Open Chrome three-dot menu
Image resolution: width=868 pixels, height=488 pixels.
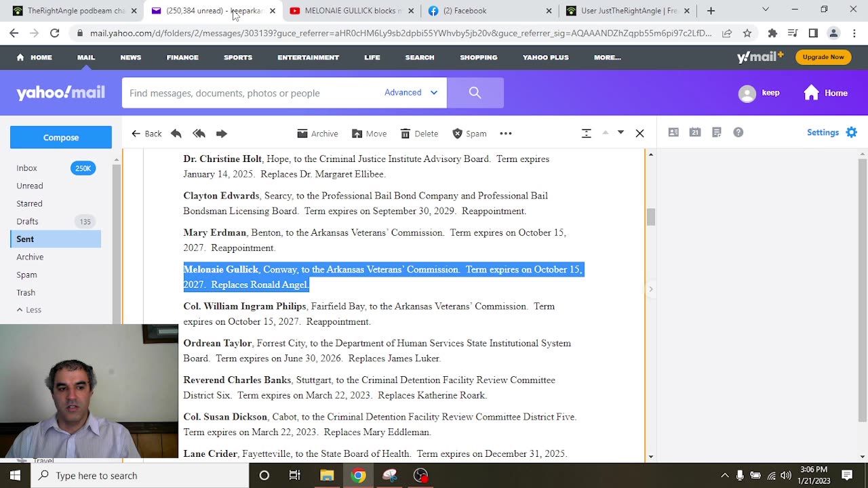tap(854, 33)
